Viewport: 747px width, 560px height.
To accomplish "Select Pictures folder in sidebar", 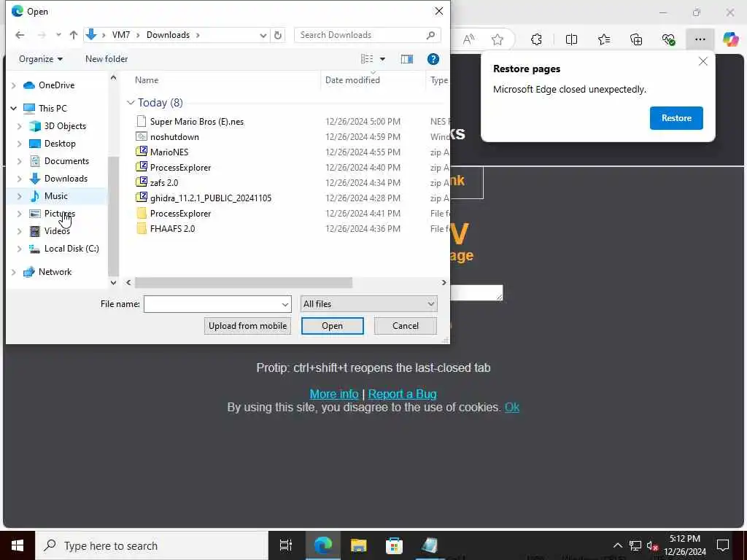I will click(x=59, y=214).
